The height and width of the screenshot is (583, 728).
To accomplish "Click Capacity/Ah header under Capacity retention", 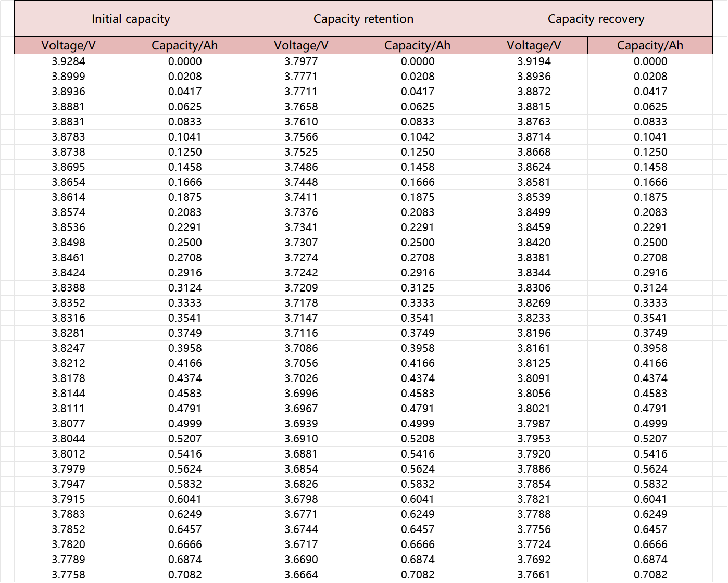I will coord(418,45).
